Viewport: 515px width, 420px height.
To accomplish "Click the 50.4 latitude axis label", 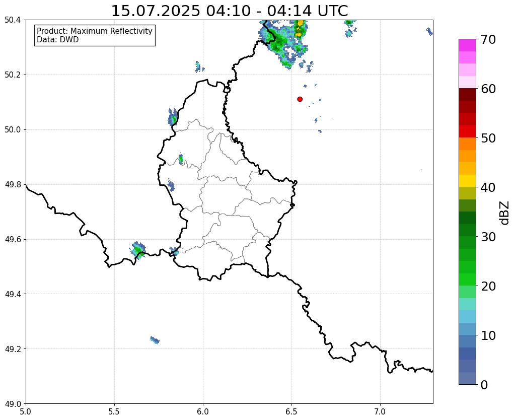I will pos(13,20).
